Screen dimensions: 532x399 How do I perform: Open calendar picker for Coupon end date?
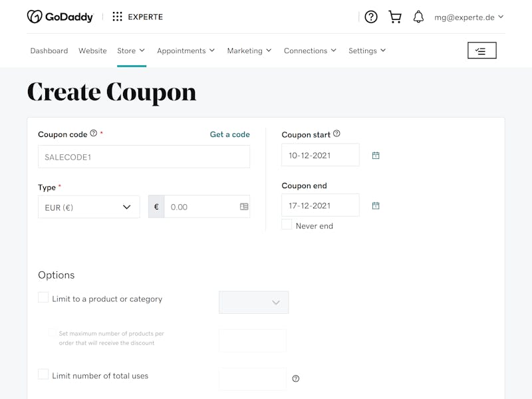point(376,205)
